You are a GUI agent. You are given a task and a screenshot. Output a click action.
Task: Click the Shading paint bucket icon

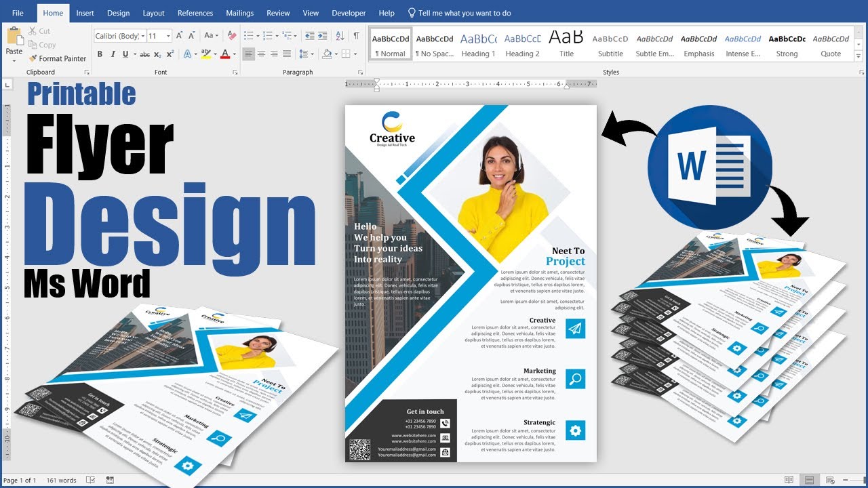tap(327, 54)
